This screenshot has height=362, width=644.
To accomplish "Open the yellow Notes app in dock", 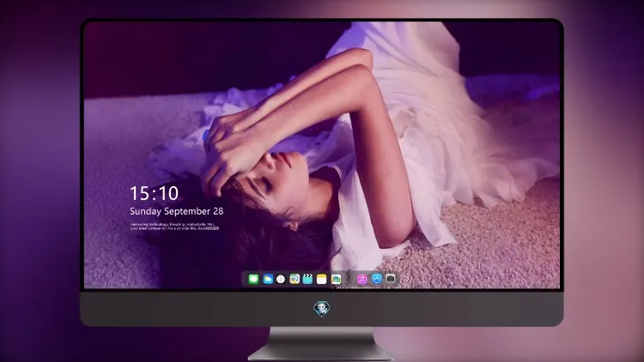I will [322, 279].
